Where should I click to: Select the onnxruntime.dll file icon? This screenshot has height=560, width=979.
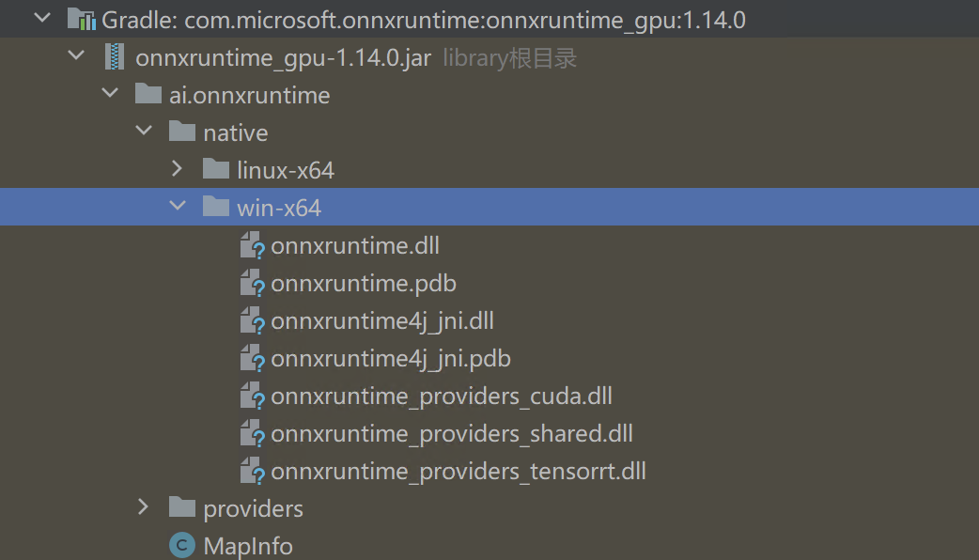click(x=251, y=245)
